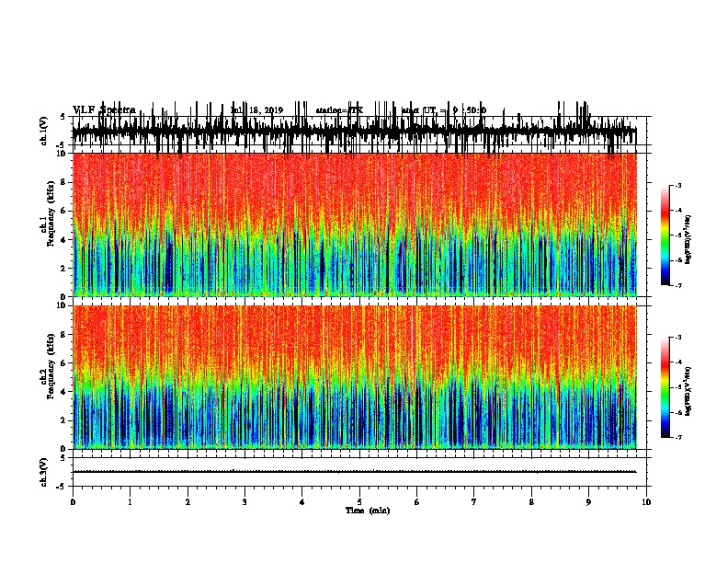The height and width of the screenshot is (563, 728).
Task: Click the time axis tick label '3'
Action: 245,502
